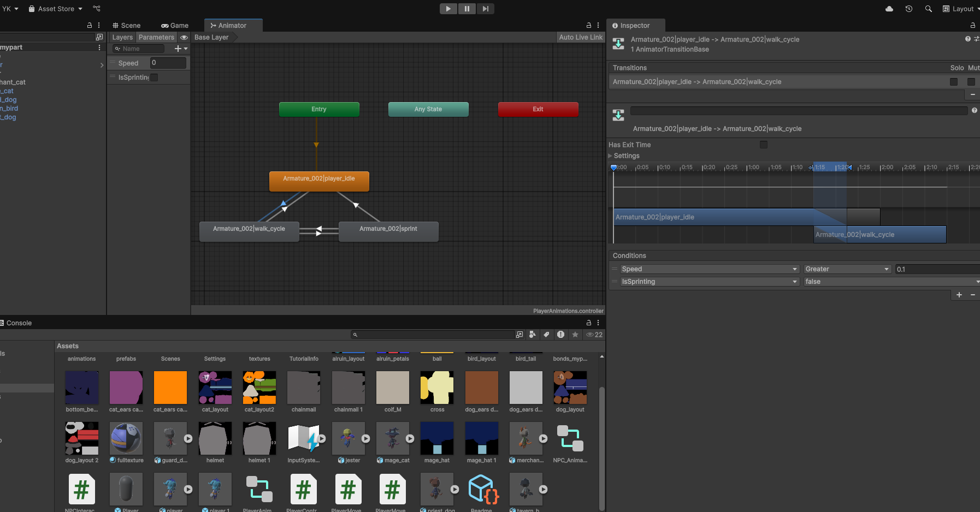Click the Auto Live Link button
This screenshot has width=980, height=512.
pyautogui.click(x=580, y=37)
